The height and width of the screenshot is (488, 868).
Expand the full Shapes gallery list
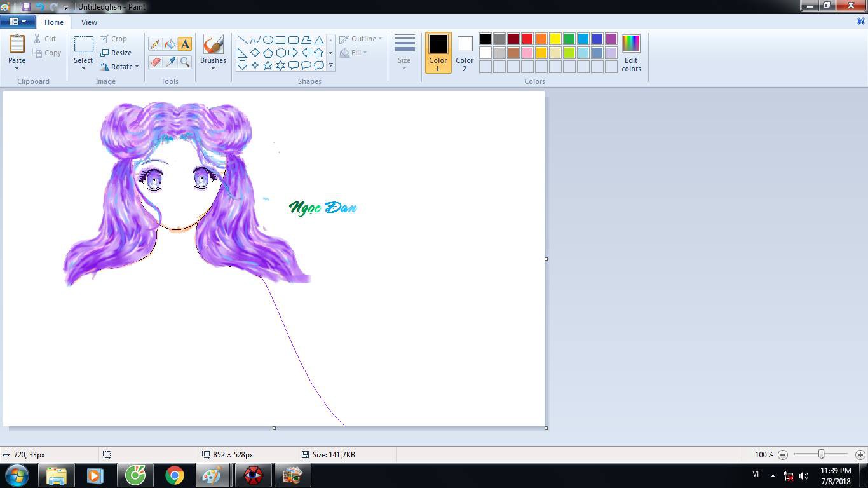[330, 65]
